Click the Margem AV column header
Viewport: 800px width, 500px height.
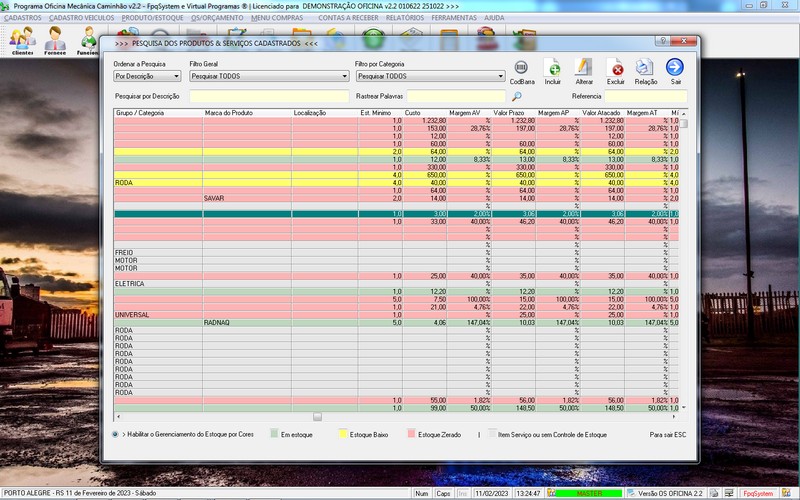click(x=469, y=113)
